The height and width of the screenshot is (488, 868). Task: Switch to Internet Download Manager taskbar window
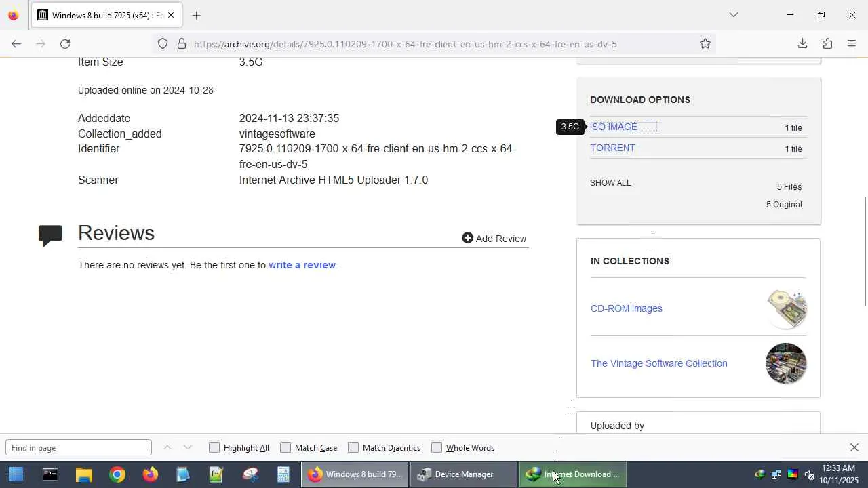(x=573, y=474)
